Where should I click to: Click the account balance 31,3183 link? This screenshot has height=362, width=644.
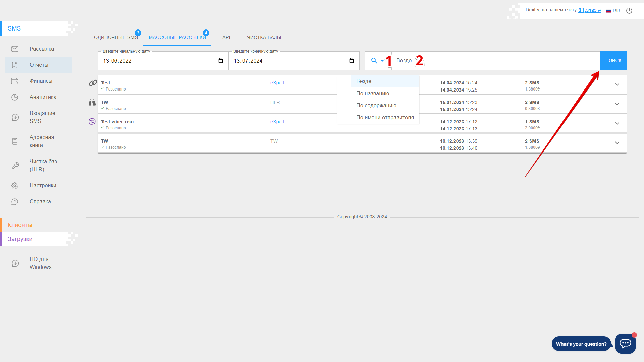tap(589, 10)
